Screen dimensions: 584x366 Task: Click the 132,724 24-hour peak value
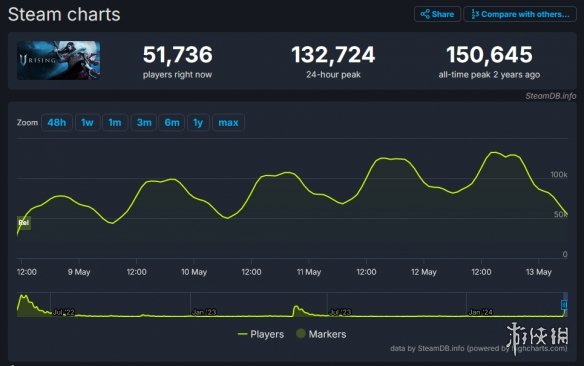click(x=333, y=55)
